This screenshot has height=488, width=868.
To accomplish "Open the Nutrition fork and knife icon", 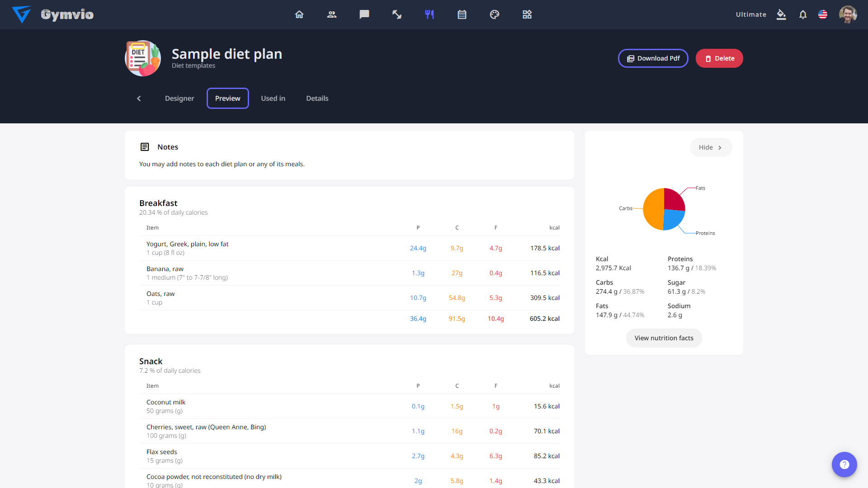I will (x=429, y=14).
